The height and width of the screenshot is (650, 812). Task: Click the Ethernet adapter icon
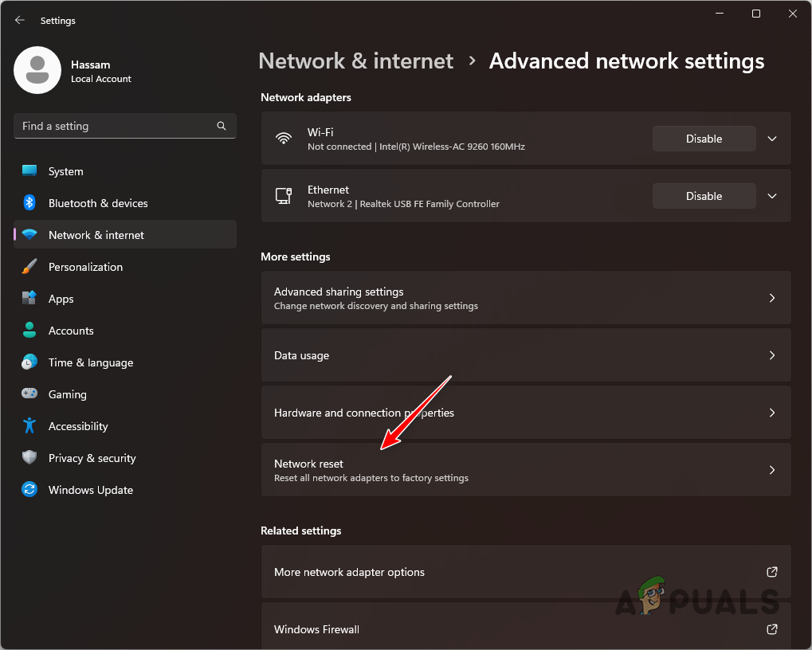click(x=284, y=196)
